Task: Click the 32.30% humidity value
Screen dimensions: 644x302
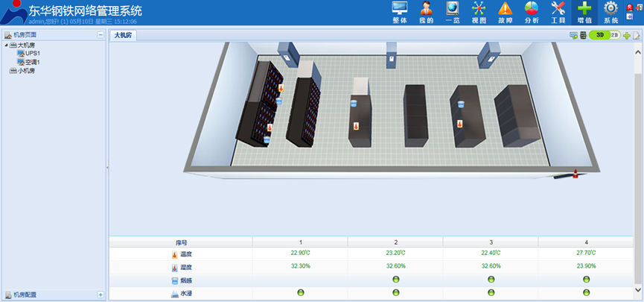Action: pyautogui.click(x=300, y=266)
